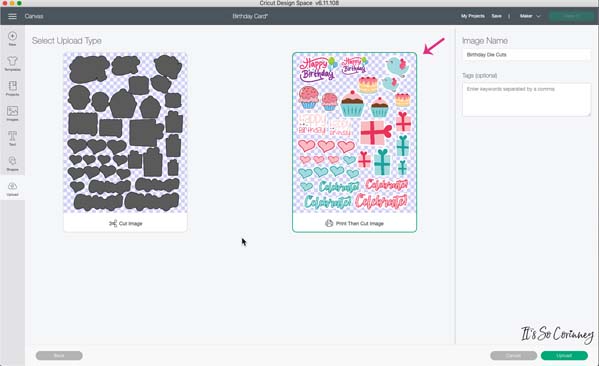599x366 pixels.
Task: Select the Text tool icon
Action: click(12, 138)
